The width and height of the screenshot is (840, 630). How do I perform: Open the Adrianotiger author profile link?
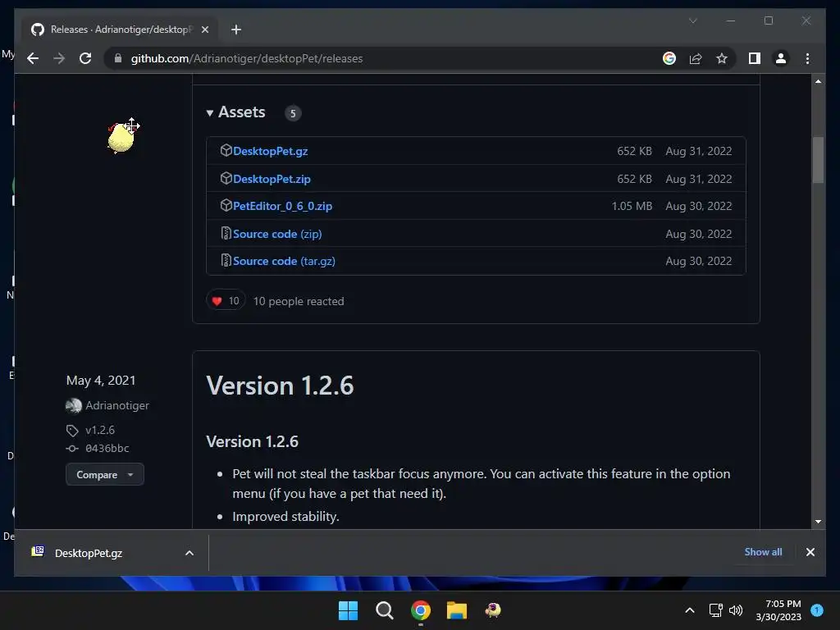(117, 405)
